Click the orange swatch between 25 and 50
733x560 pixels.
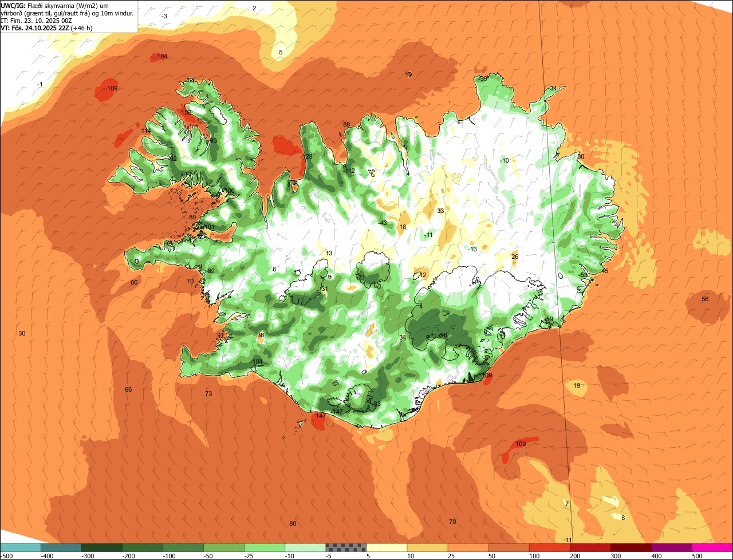coord(468,547)
